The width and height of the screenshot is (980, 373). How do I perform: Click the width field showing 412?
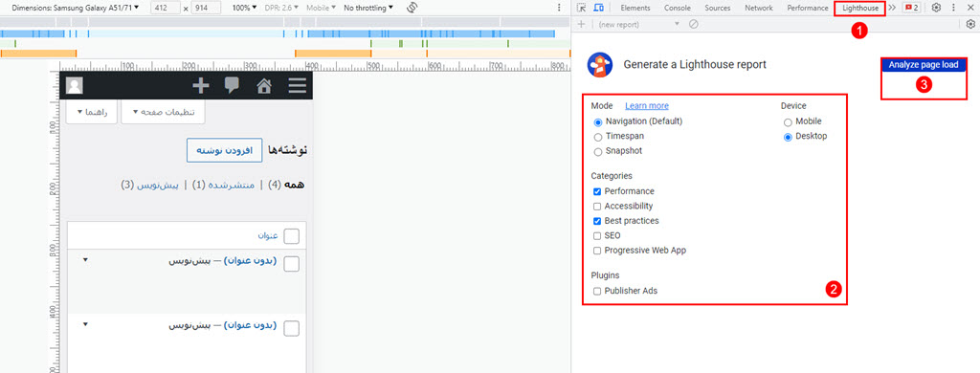point(165,8)
